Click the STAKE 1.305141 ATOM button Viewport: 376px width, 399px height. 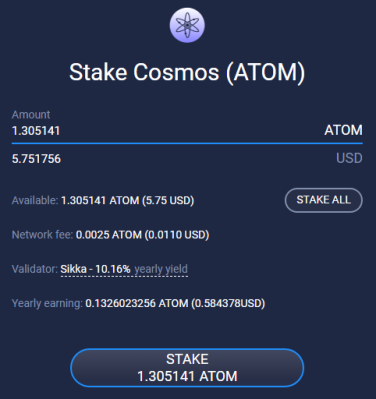(x=187, y=368)
